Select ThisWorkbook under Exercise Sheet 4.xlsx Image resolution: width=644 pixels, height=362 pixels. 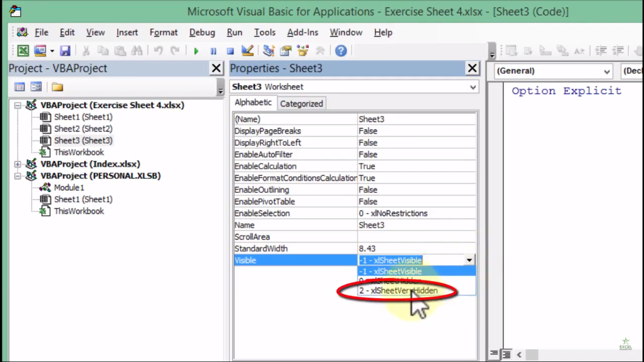click(79, 152)
